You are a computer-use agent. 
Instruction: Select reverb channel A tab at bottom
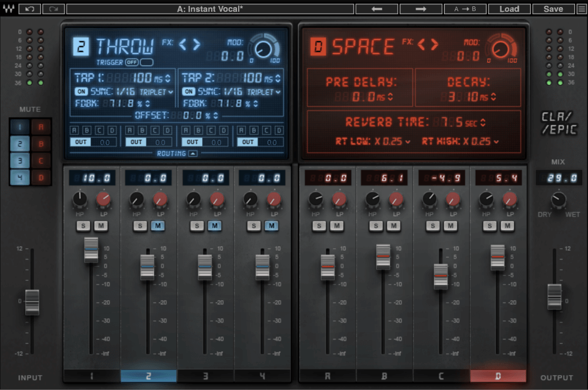tap(328, 376)
